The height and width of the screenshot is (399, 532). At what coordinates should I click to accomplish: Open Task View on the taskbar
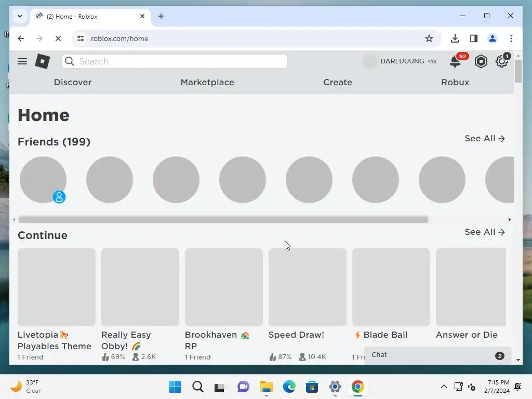coord(220,387)
